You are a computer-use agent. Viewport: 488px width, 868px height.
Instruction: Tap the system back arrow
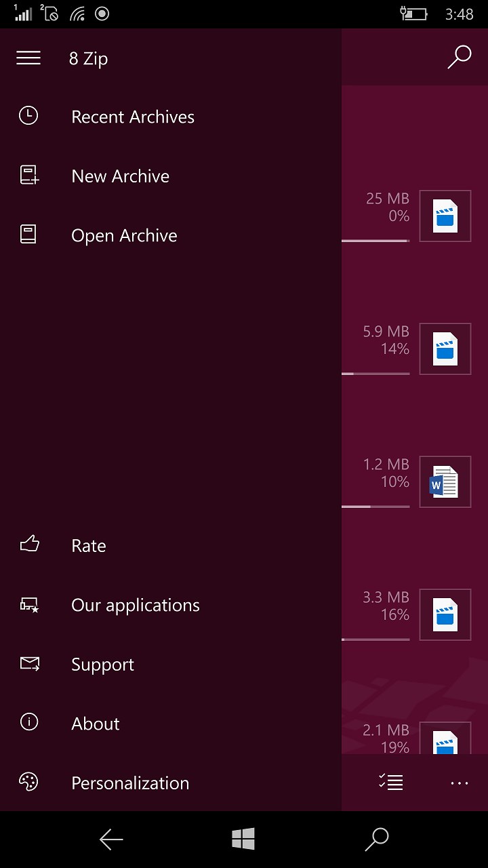(111, 840)
